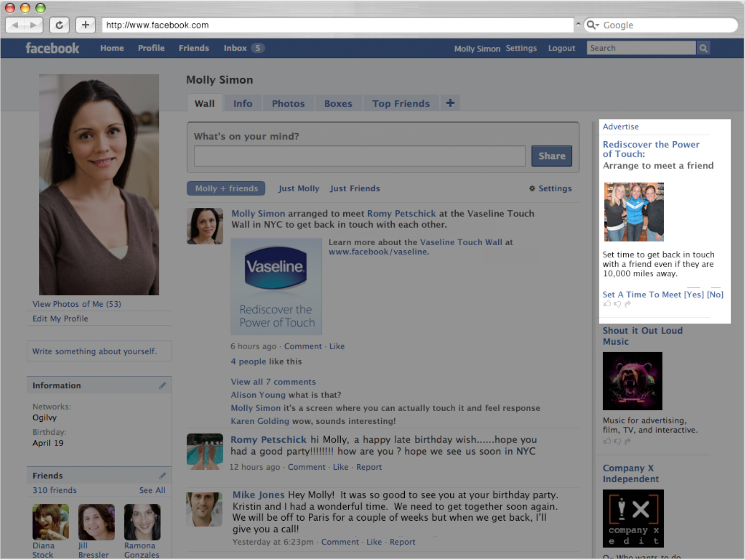Expand View all 7 comments
Viewport: 745px width, 560px height.
click(x=273, y=382)
